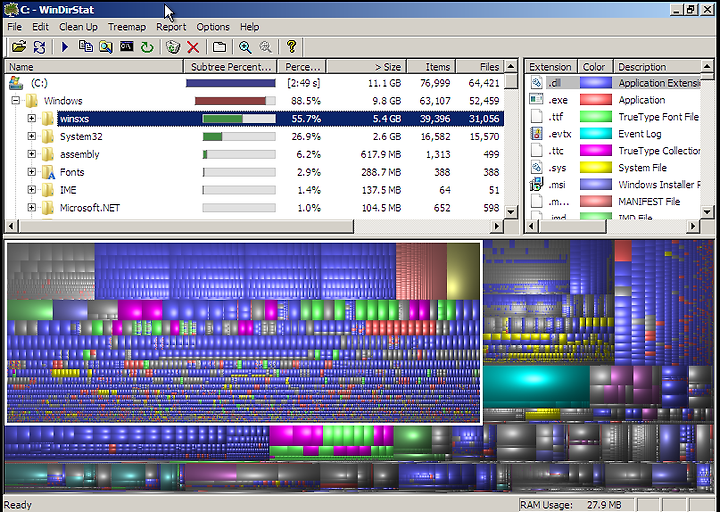The height and width of the screenshot is (512, 720).
Task: Click the WinDirStat tree icon in title bar
Action: (11, 9)
